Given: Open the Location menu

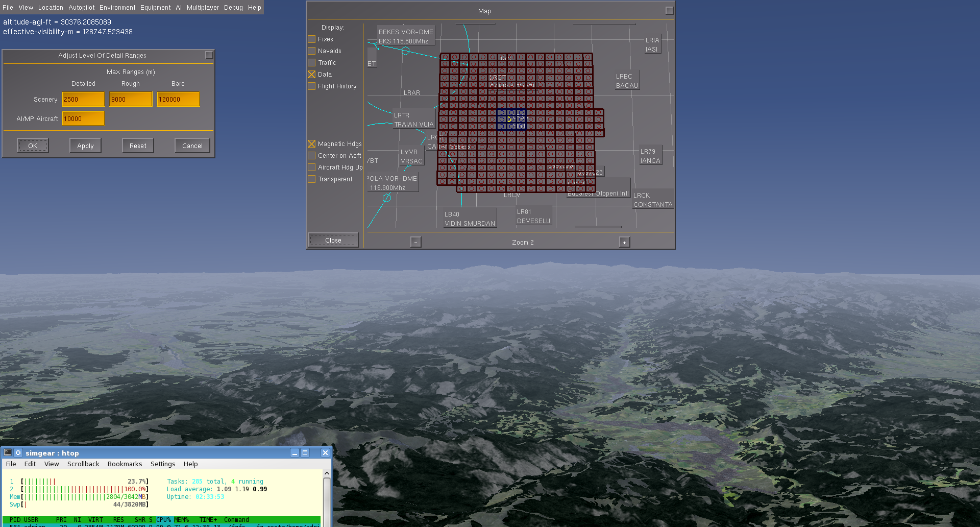Looking at the screenshot, I should [x=51, y=8].
